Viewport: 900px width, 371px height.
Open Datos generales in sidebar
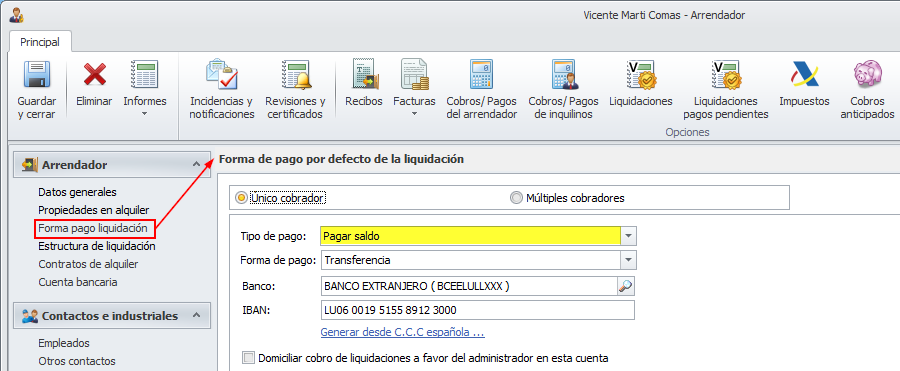click(77, 192)
